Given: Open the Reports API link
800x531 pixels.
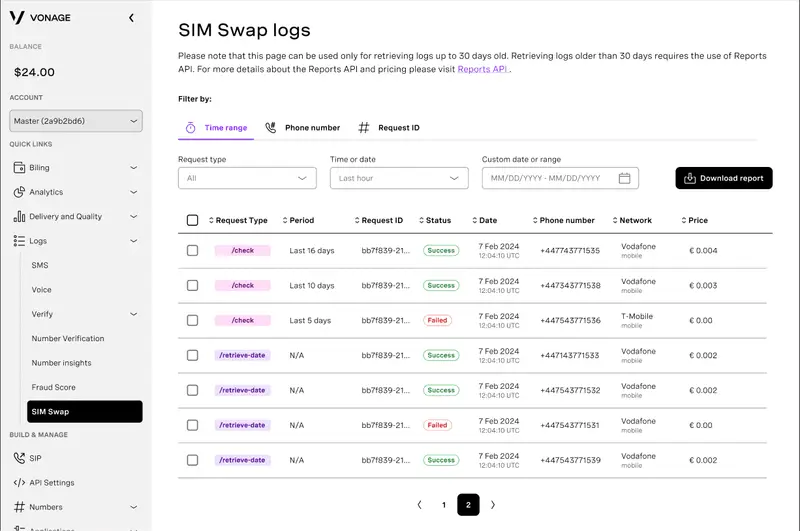Looking at the screenshot, I should tap(483, 70).
